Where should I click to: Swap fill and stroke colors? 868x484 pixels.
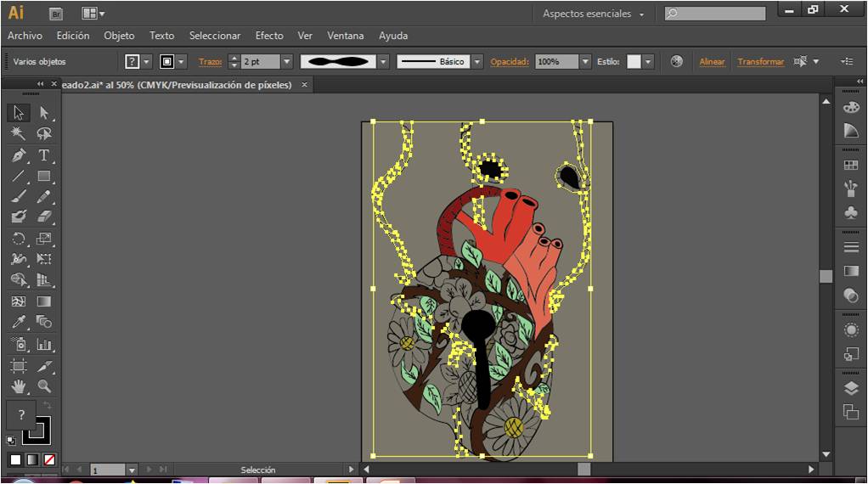(x=48, y=406)
